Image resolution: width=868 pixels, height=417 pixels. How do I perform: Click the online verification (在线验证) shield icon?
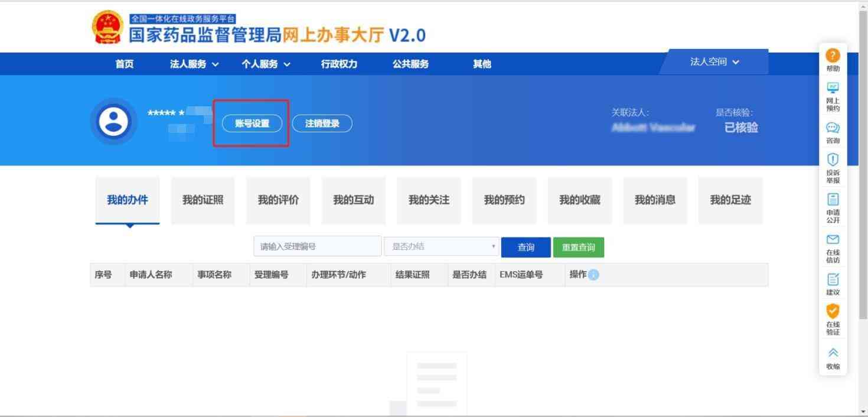click(x=833, y=311)
